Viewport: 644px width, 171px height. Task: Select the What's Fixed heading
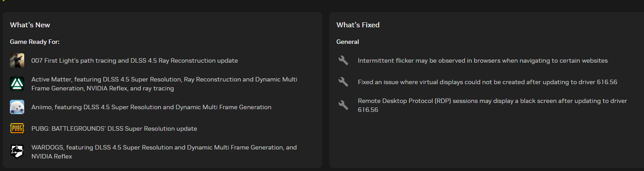pos(358,25)
